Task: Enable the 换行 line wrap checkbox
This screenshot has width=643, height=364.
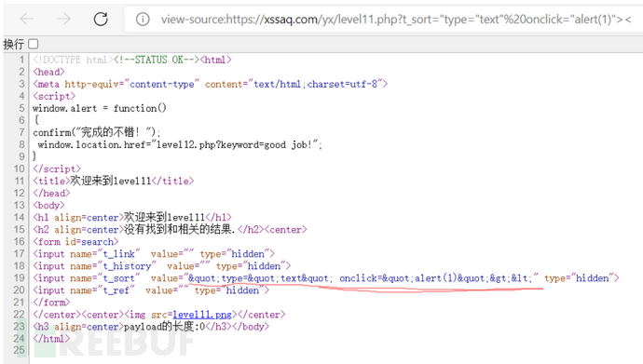Action: point(34,44)
